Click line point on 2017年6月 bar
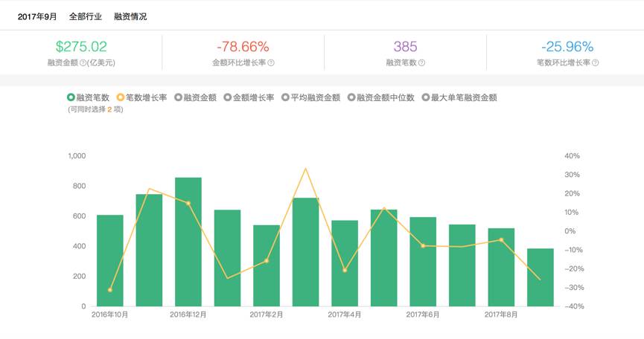644x339 pixels. (x=423, y=246)
